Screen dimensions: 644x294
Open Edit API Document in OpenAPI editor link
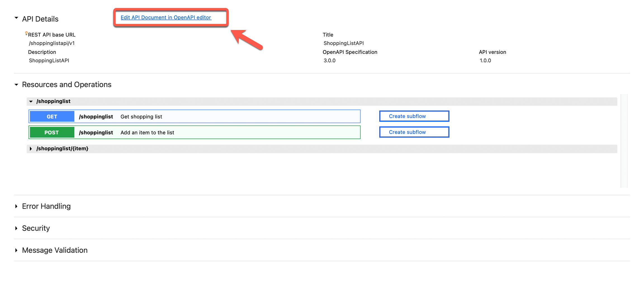click(166, 17)
